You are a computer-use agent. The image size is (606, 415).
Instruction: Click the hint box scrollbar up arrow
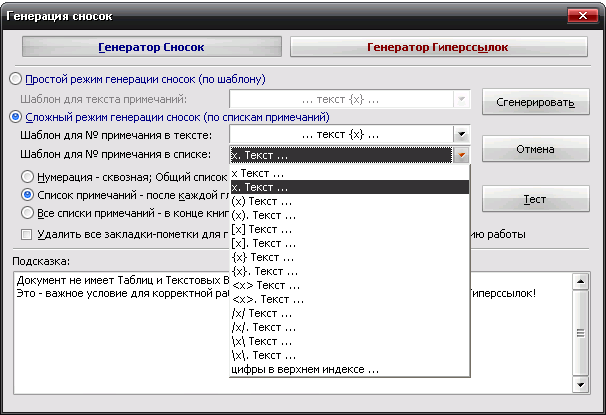[x=579, y=283]
